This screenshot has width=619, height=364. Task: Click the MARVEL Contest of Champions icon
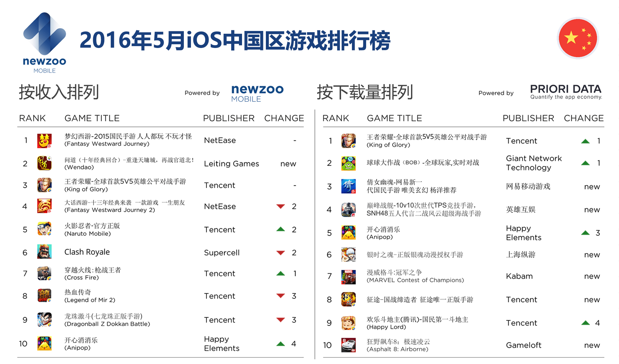(348, 276)
